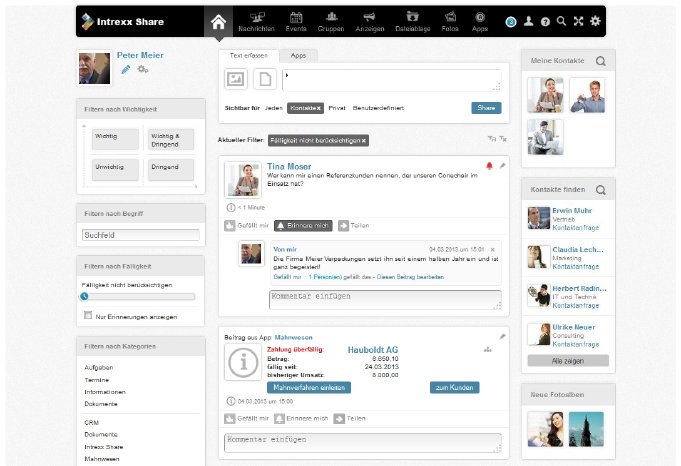Open Dateiablage in the top navigation
Image resolution: width=681 pixels, height=466 pixels.
pyautogui.click(x=413, y=22)
